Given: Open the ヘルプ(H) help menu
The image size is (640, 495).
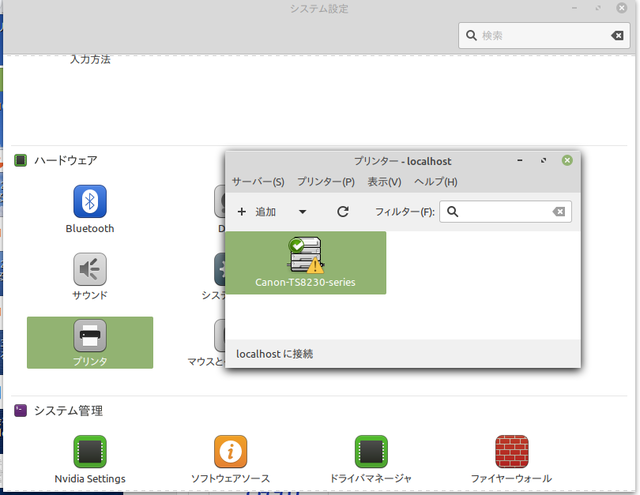Looking at the screenshot, I should coord(436,182).
